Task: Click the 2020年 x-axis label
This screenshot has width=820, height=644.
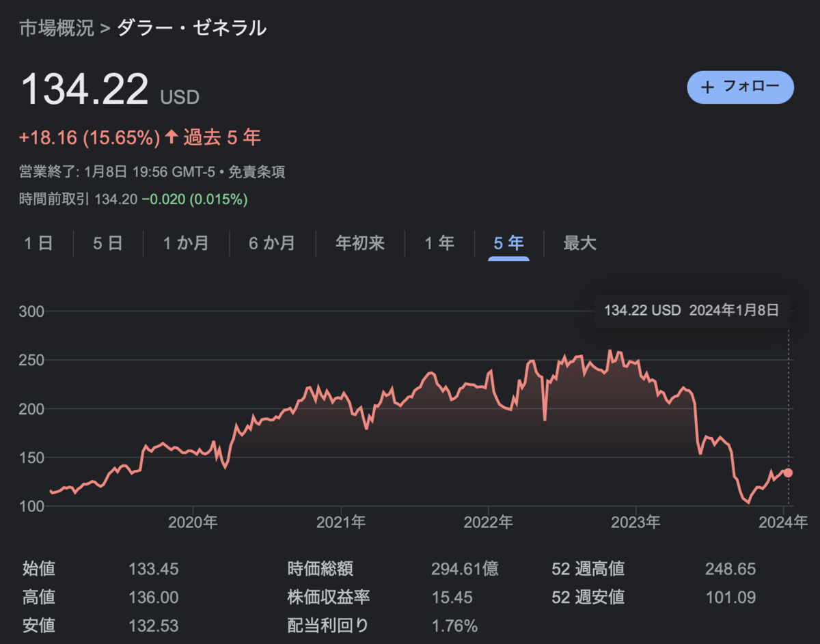Action: [x=193, y=522]
